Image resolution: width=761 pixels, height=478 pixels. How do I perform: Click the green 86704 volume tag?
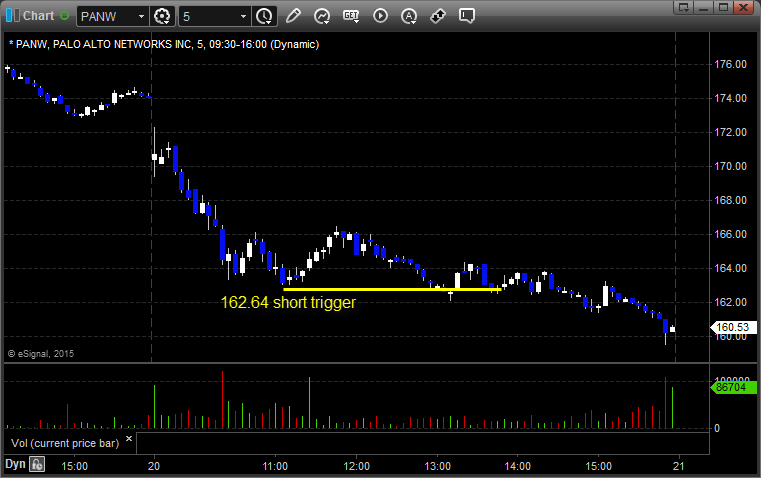733,387
